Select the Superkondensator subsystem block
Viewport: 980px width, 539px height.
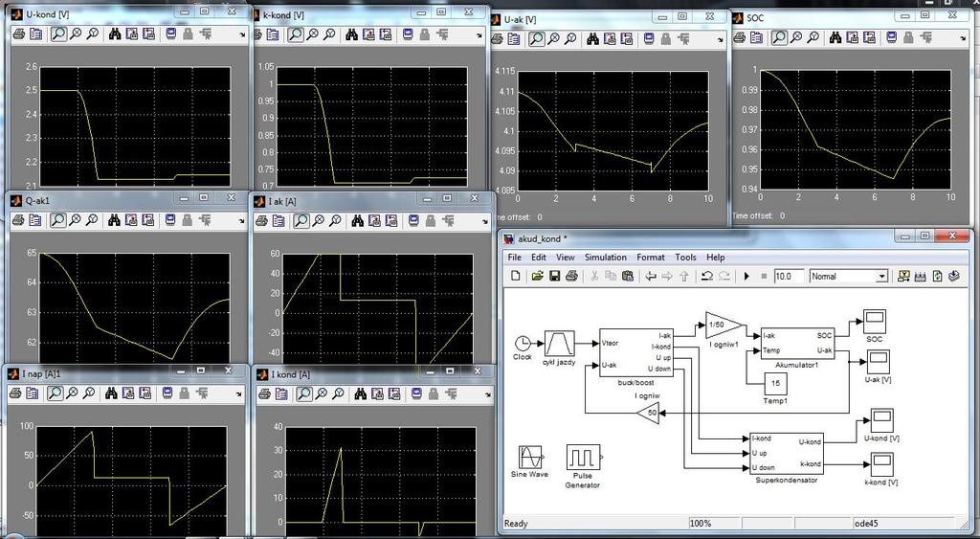787,455
